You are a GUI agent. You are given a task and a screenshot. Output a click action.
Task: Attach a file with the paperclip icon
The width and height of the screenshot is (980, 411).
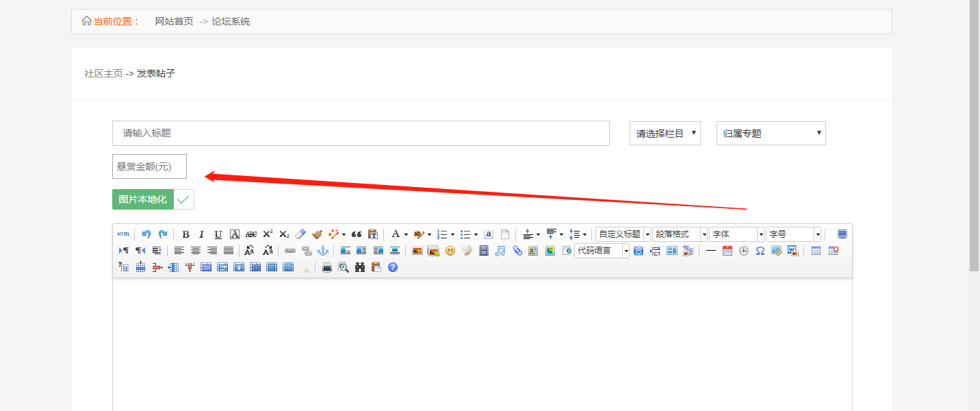[x=517, y=251]
